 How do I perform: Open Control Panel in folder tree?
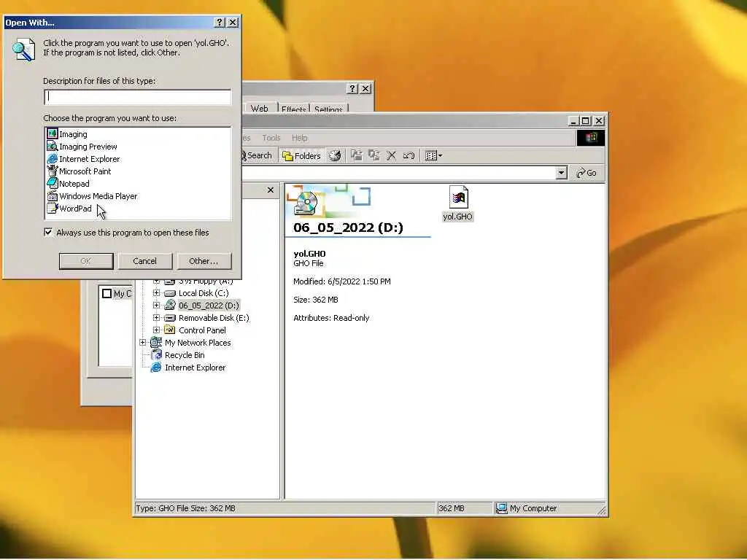[x=202, y=330]
